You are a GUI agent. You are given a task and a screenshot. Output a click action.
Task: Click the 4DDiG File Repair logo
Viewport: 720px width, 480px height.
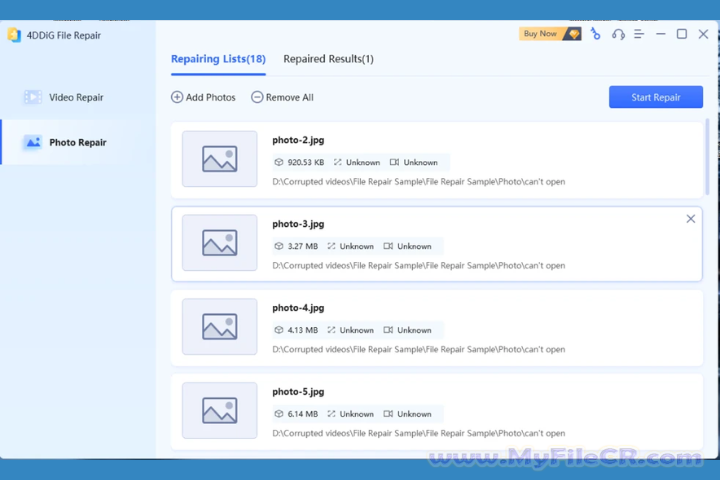tap(14, 35)
